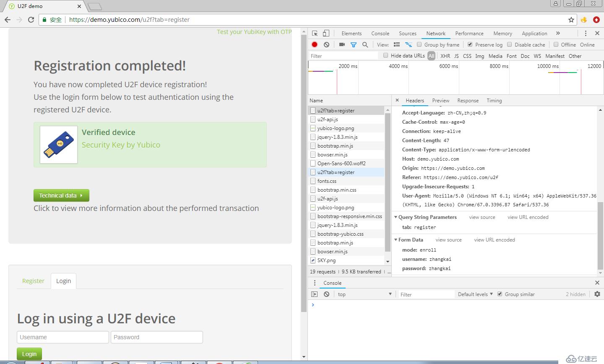
Task: Click the hand extension icon in toolbar
Action: tap(584, 20)
